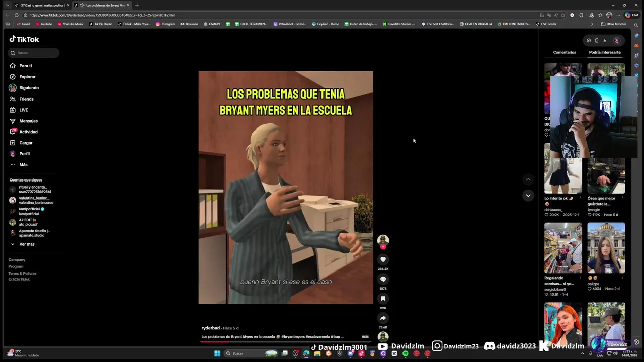
Task: Click the taskbar Buscar search box
Action: (x=251, y=353)
